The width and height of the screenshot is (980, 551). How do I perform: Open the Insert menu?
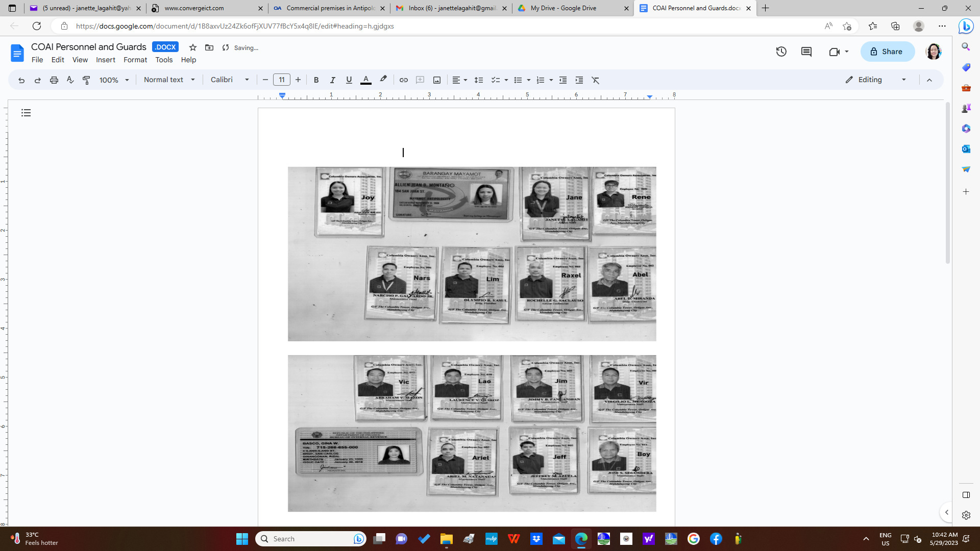tap(105, 60)
